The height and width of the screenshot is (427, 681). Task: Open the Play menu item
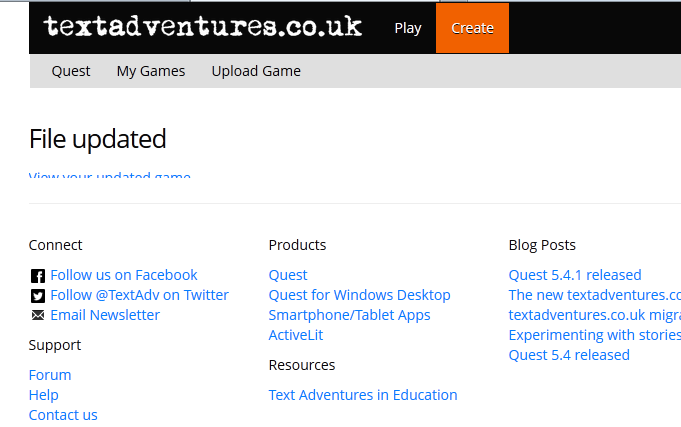408,28
